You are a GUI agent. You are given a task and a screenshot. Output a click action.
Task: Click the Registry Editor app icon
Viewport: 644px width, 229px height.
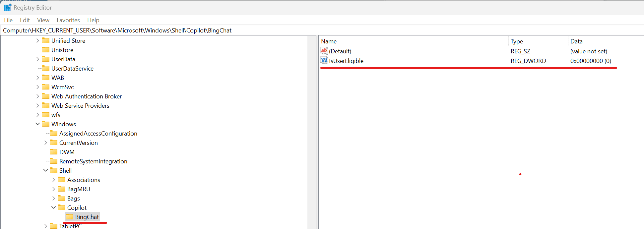coord(7,7)
